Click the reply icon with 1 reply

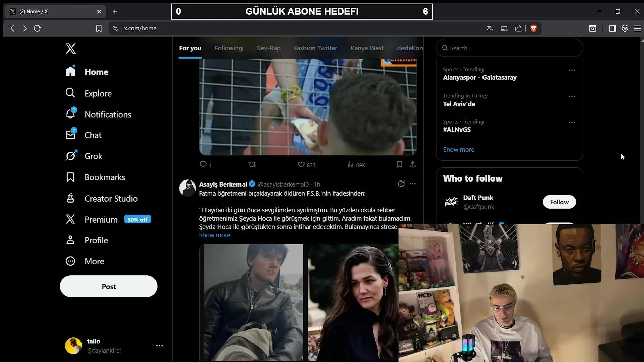(203, 164)
